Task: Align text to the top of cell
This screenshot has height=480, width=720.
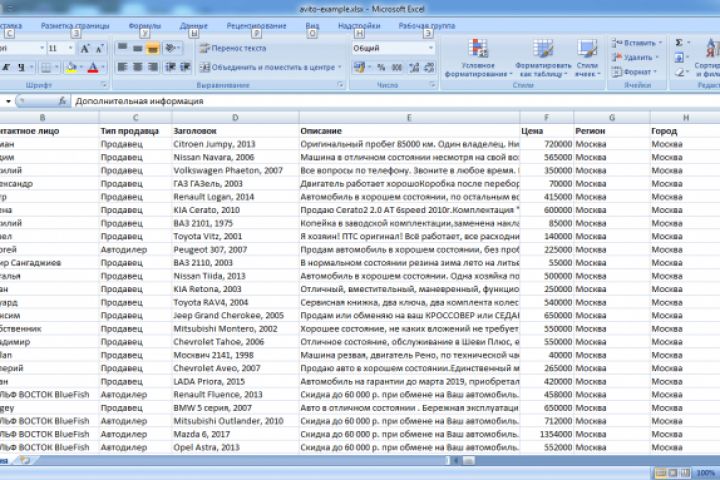Action: [122, 48]
